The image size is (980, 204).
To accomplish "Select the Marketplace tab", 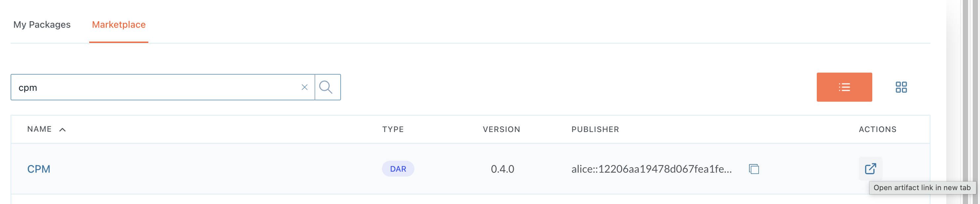I will pyautogui.click(x=119, y=25).
